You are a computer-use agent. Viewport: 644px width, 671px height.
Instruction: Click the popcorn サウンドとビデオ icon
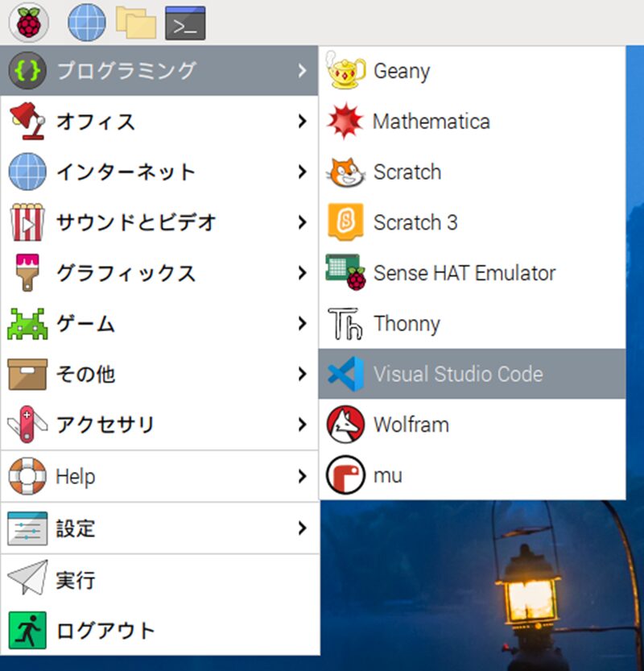point(27,222)
